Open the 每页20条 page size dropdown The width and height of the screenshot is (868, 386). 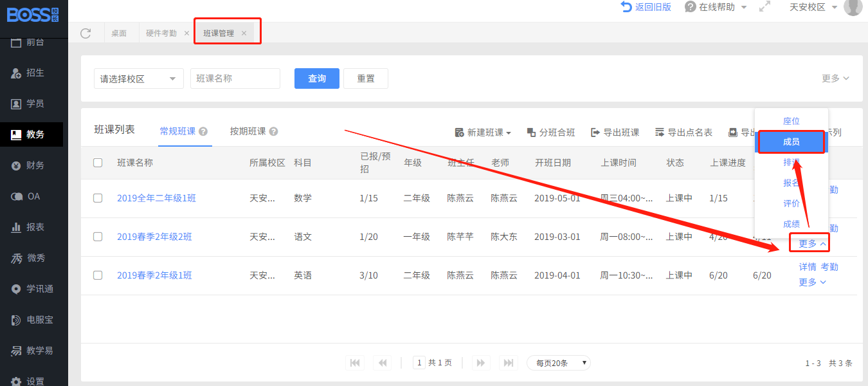558,363
